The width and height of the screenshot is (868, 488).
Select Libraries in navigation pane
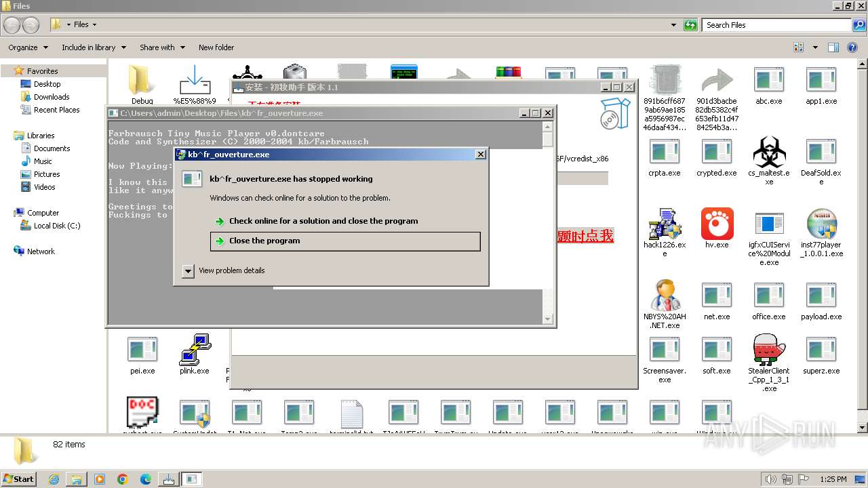[x=41, y=136]
